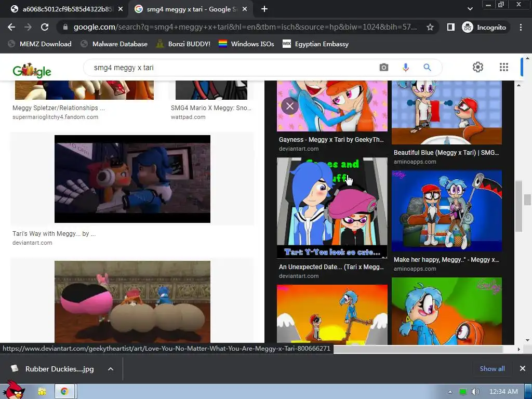
Task: Open a new browser tab
Action: tap(264, 9)
